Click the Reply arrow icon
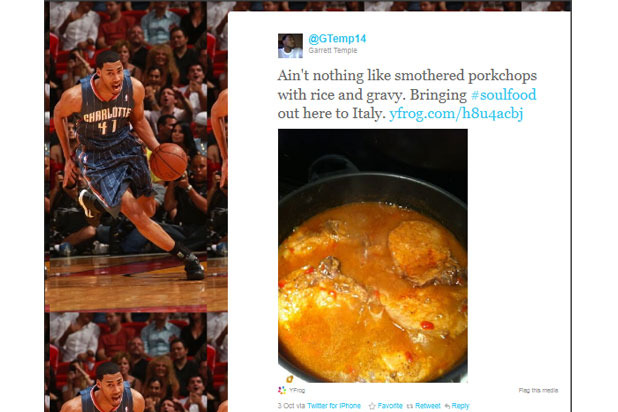Image resolution: width=618 pixels, height=412 pixels. (x=447, y=406)
